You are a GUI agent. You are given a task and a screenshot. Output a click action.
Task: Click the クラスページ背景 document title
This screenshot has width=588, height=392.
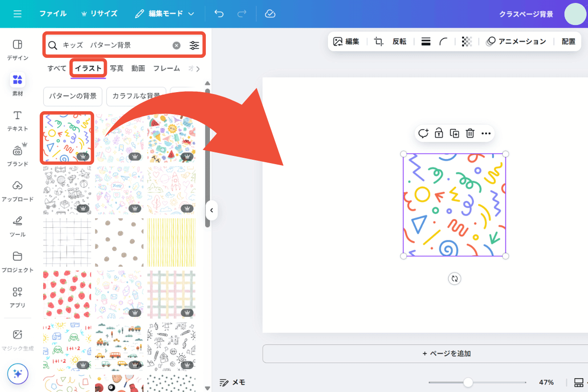tap(526, 14)
